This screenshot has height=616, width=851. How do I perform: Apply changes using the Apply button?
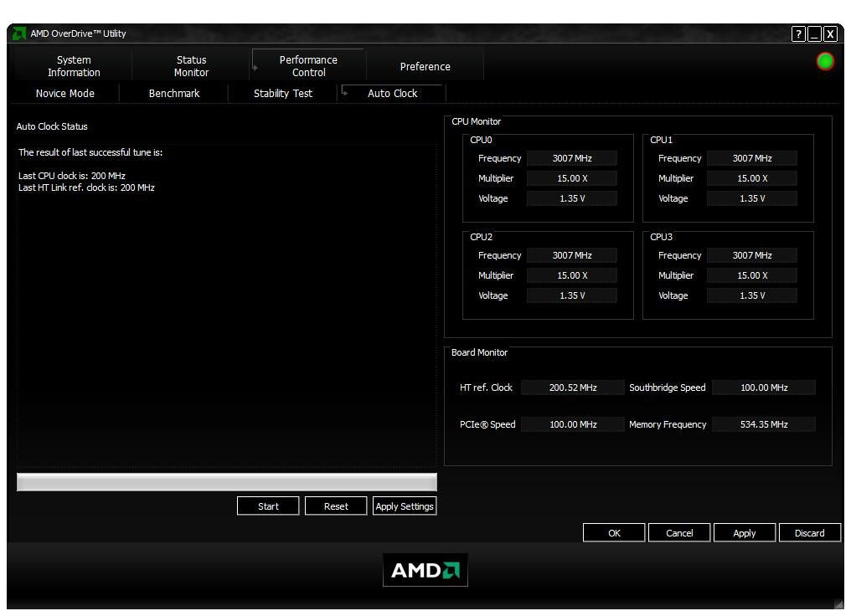click(745, 532)
